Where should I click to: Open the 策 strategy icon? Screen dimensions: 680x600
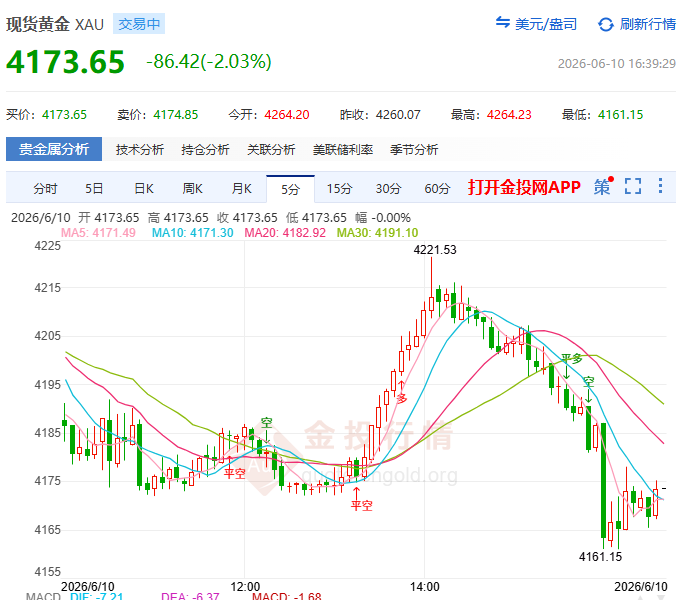(603, 187)
